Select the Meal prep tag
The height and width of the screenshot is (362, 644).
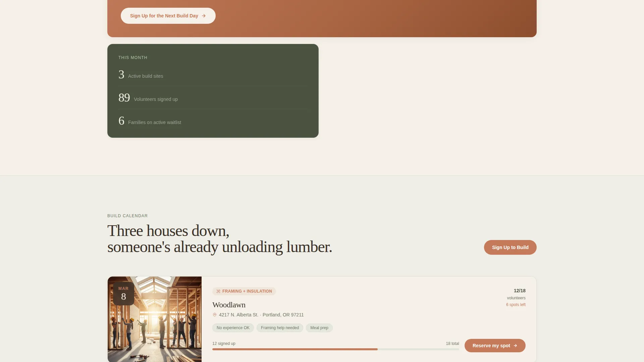(x=319, y=328)
